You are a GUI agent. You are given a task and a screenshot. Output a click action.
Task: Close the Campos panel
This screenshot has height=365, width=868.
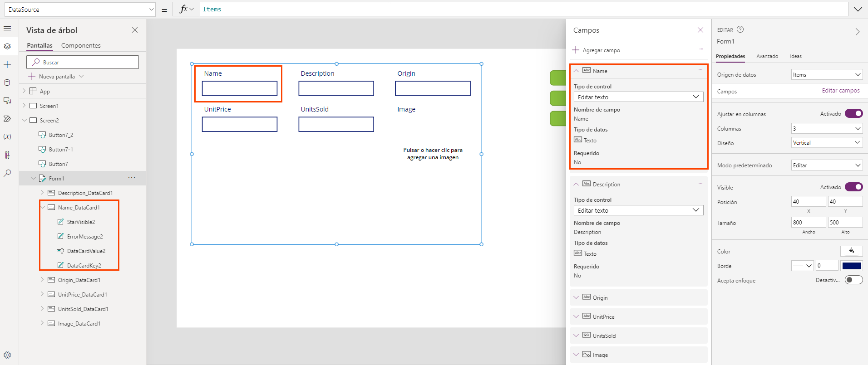700,30
